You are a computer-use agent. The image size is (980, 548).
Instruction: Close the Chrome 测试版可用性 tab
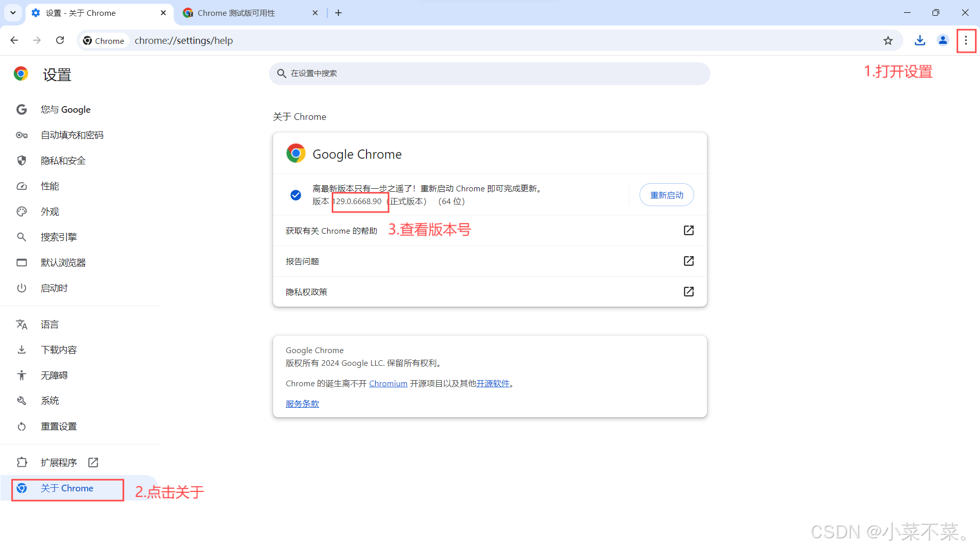pyautogui.click(x=315, y=13)
